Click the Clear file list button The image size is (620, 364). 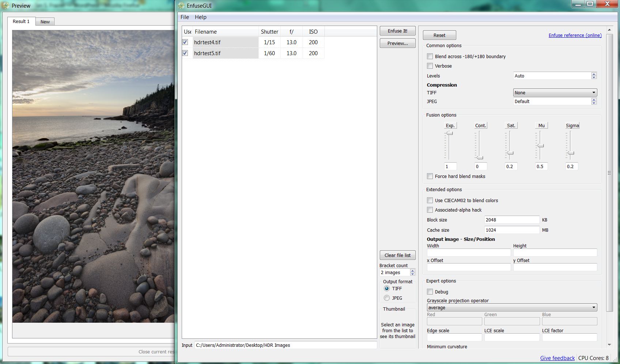[x=397, y=255]
